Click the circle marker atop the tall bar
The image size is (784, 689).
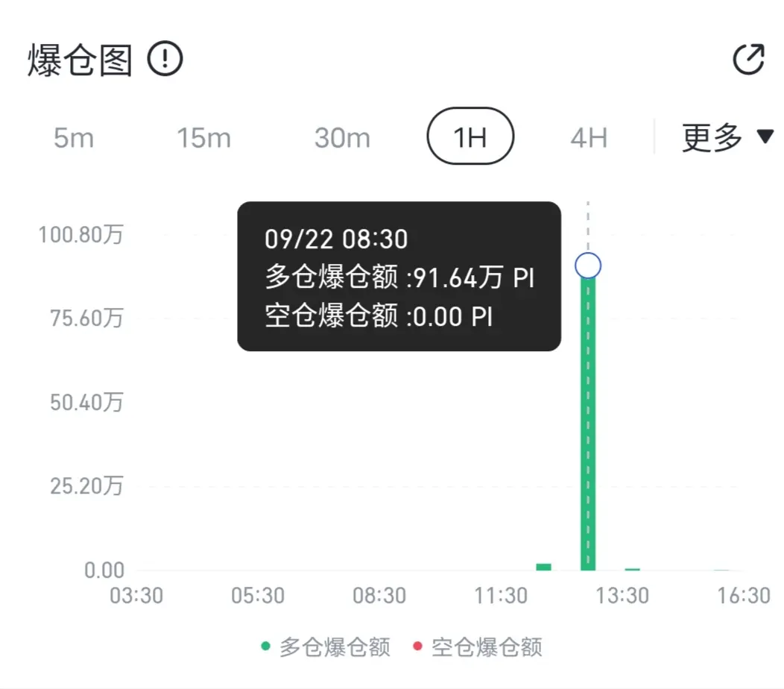click(x=588, y=265)
